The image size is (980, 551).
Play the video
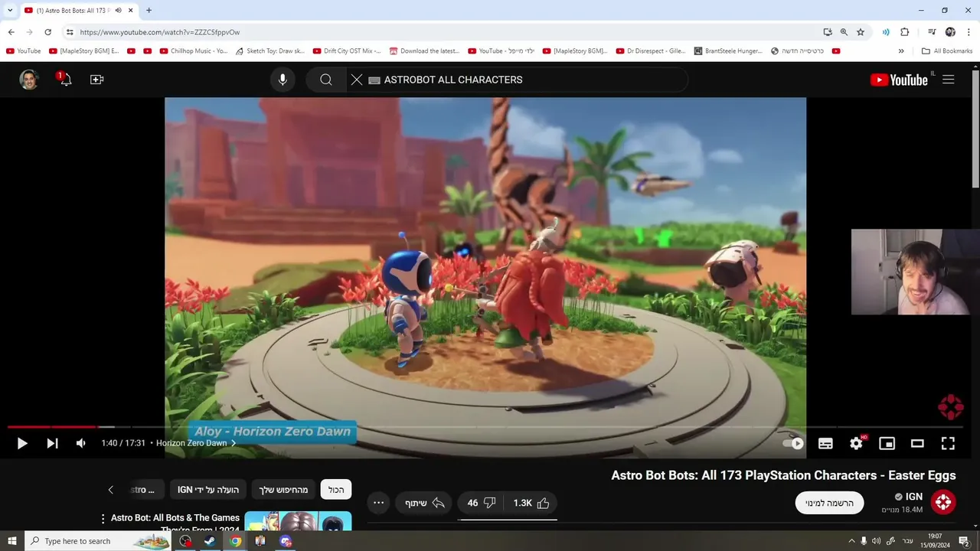(x=22, y=443)
